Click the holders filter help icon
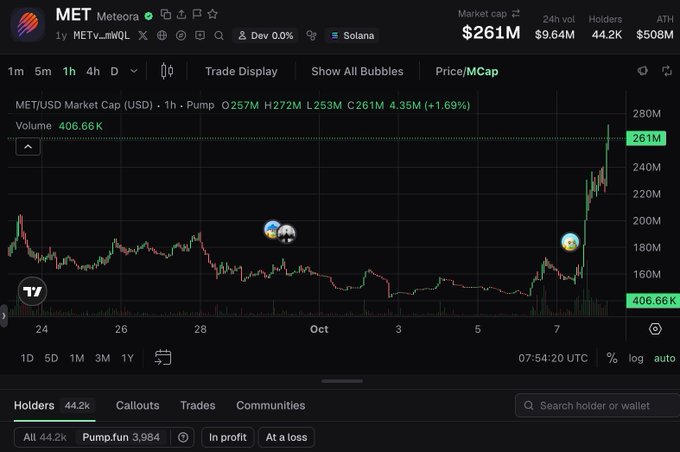 [183, 437]
